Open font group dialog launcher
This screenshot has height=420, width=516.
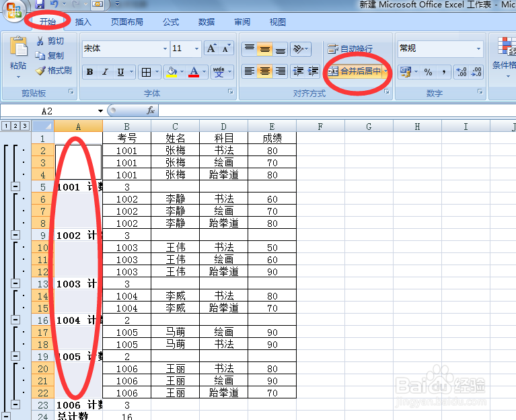(231, 92)
